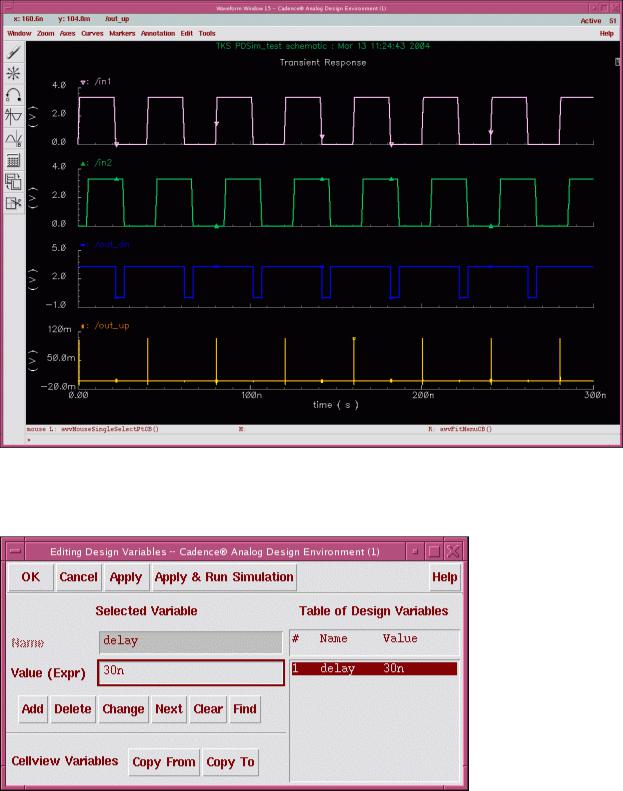Open the Markers menu
This screenshot has height=791, width=623.
click(122, 33)
